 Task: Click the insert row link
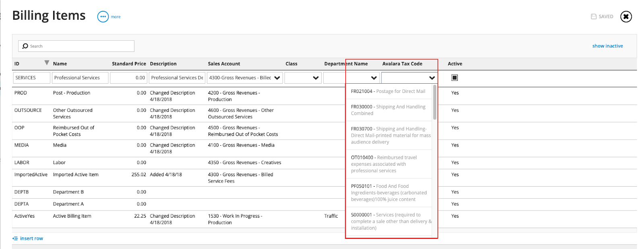(31, 239)
